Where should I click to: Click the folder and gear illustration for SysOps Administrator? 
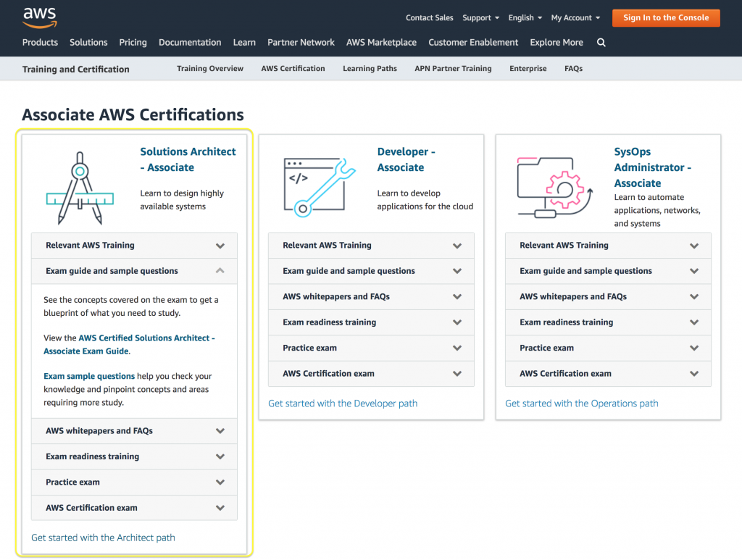pyautogui.click(x=554, y=185)
